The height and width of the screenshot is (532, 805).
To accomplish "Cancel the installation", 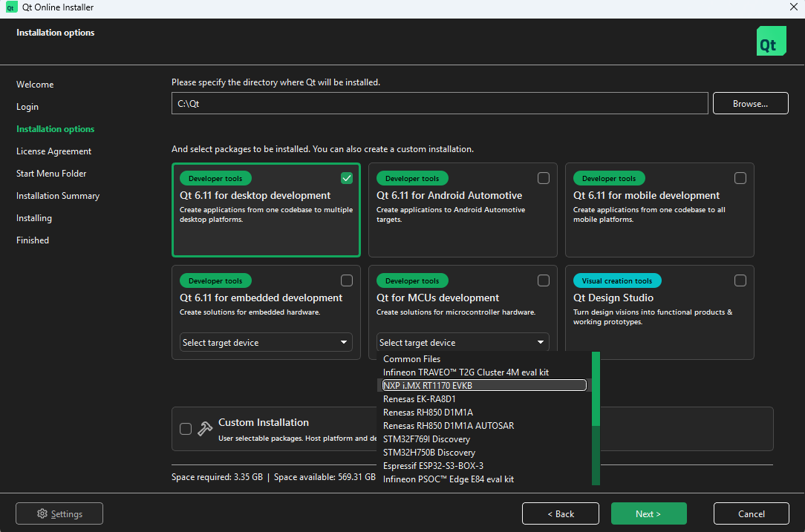I will point(751,513).
